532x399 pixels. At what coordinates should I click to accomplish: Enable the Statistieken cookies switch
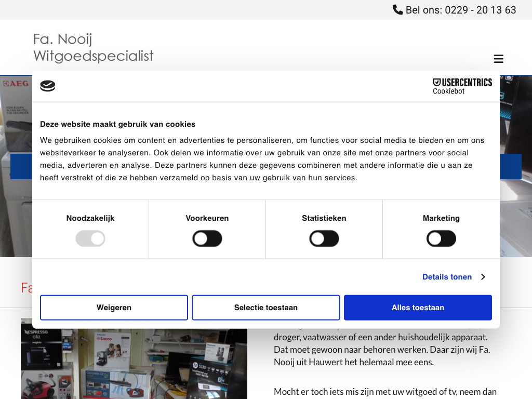(x=324, y=239)
